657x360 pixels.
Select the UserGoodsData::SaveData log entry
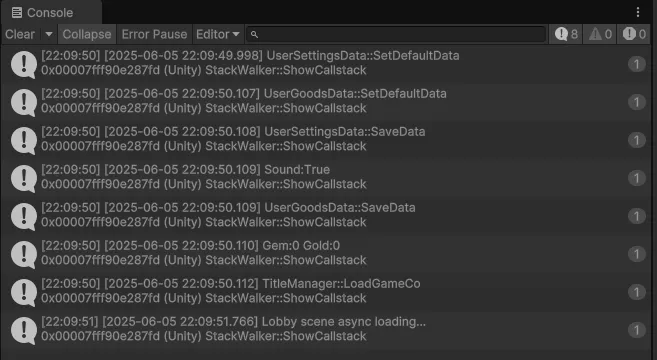tap(326, 216)
